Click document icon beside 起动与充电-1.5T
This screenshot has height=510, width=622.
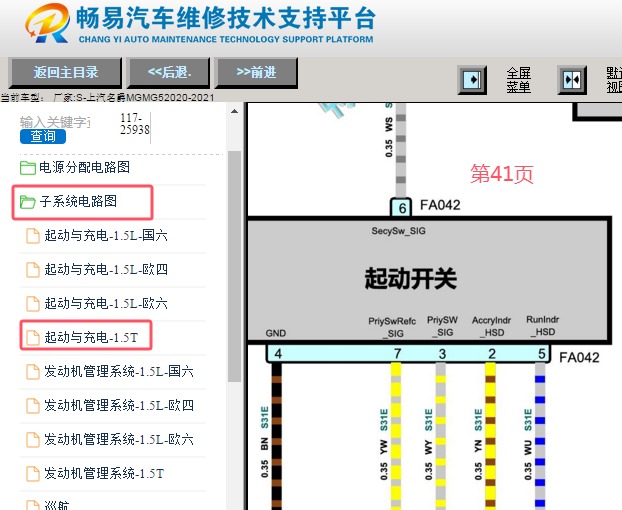pyautogui.click(x=33, y=338)
